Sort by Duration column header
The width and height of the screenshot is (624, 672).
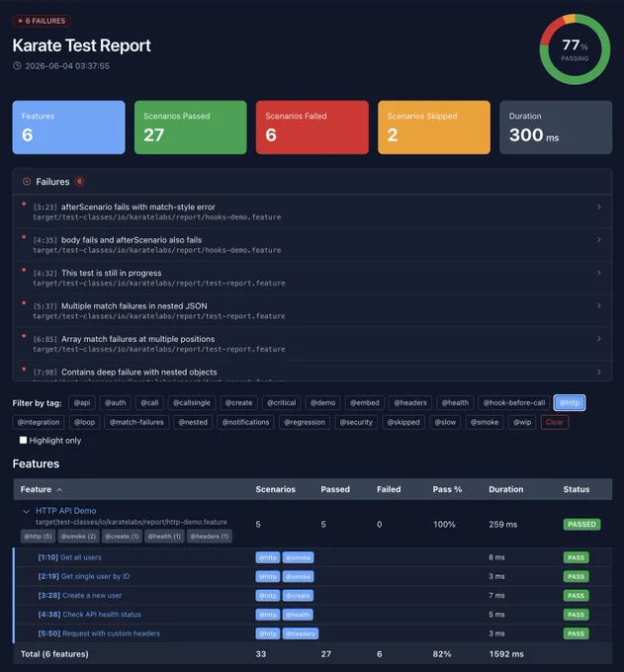click(x=506, y=489)
